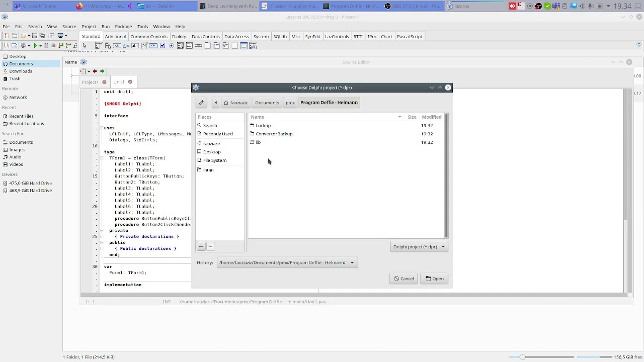Click the New Form toolbar icon

tap(14, 36)
